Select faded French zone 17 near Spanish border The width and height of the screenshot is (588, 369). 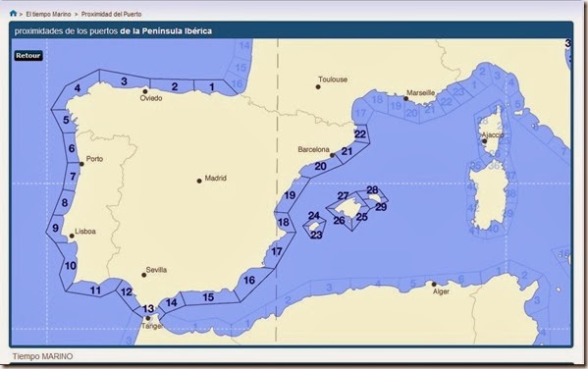pos(360,113)
